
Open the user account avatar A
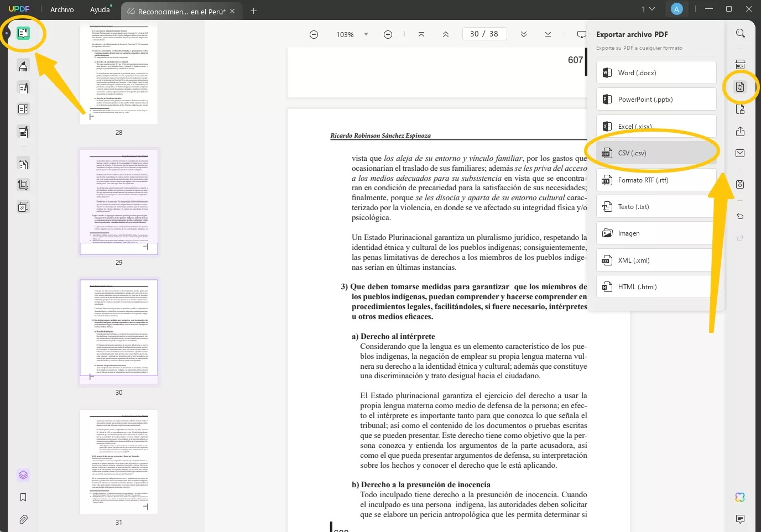676,9
